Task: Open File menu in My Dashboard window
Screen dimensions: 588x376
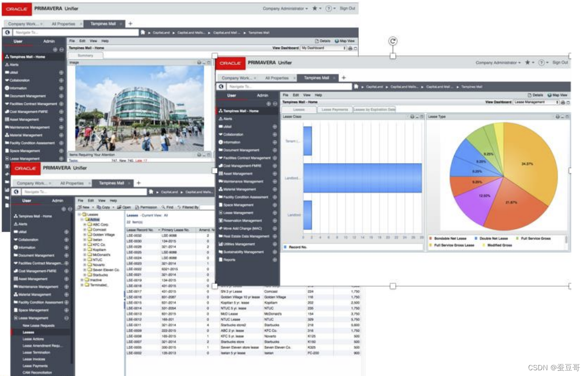Action: pos(72,41)
